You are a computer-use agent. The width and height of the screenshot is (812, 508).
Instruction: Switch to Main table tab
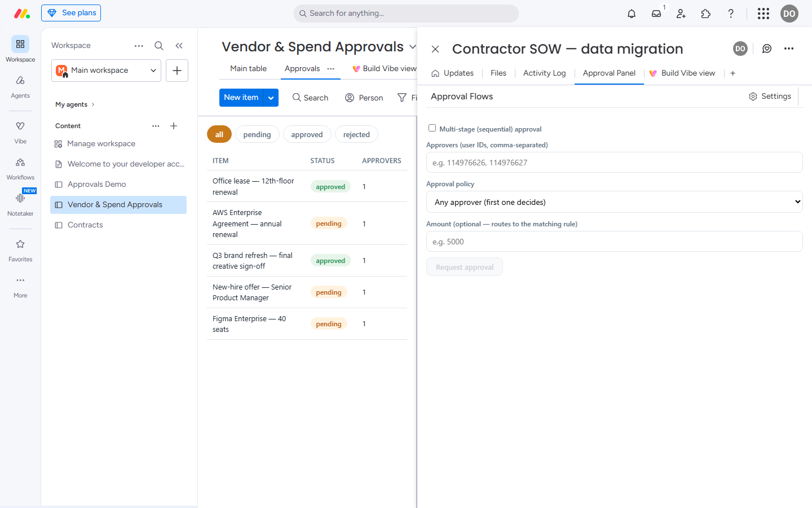pyautogui.click(x=248, y=68)
